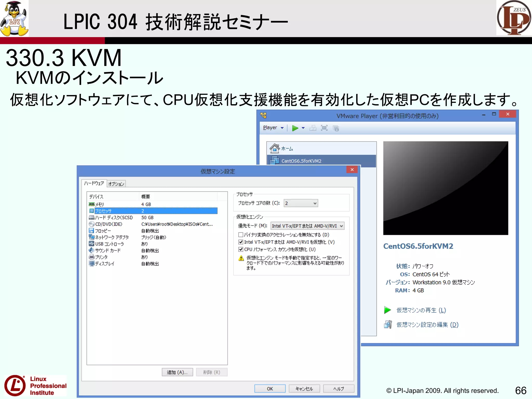The width and height of the screenshot is (532, 399).
Task: Select the サウンド カード device icon
Action: [91, 250]
